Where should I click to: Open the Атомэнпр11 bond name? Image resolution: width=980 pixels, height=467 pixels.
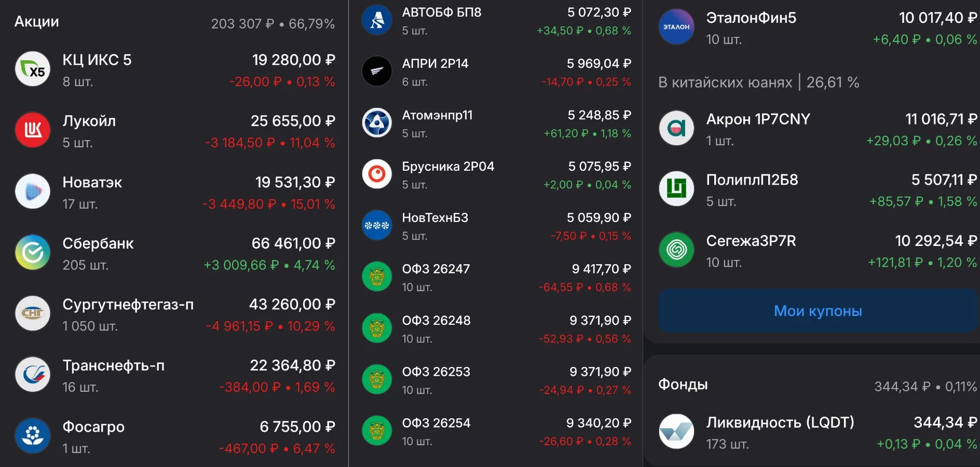[437, 115]
